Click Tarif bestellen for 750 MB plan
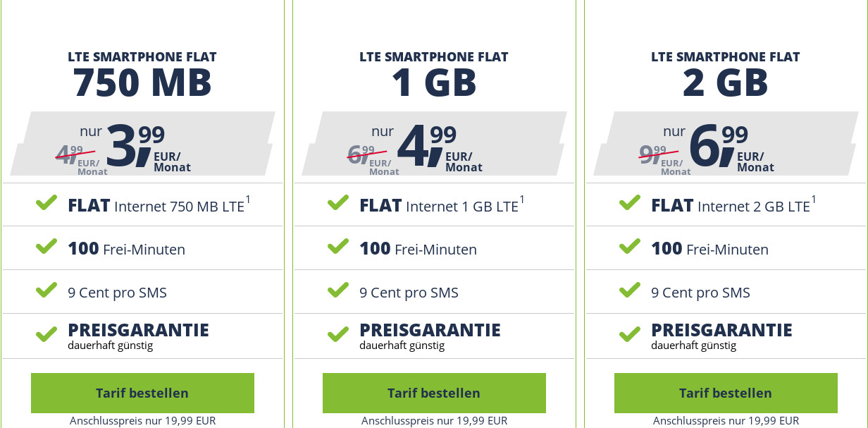 142,393
